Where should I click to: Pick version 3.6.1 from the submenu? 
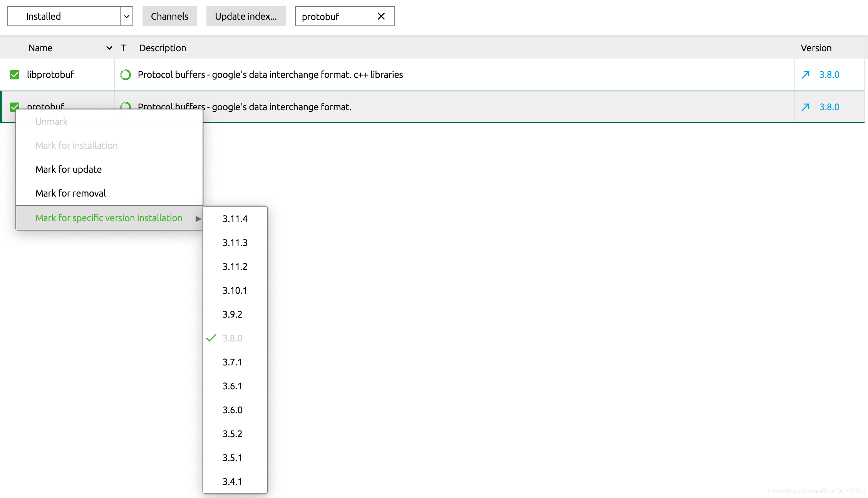235,386
